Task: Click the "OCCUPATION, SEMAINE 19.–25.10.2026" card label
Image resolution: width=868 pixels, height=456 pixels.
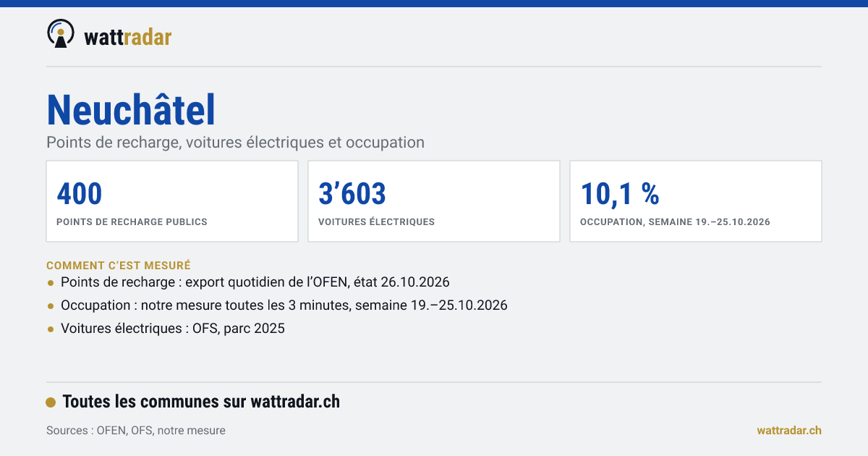Action: pyautogui.click(x=675, y=222)
